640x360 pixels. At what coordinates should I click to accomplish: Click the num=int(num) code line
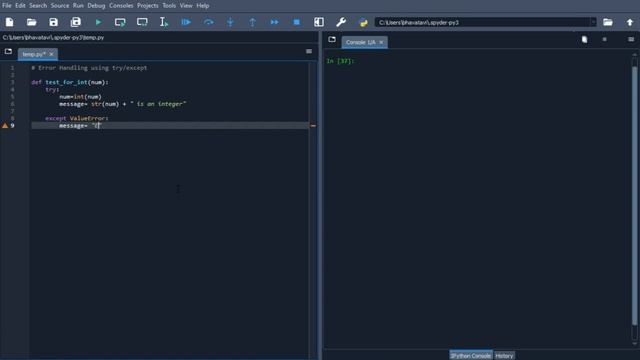tap(80, 97)
